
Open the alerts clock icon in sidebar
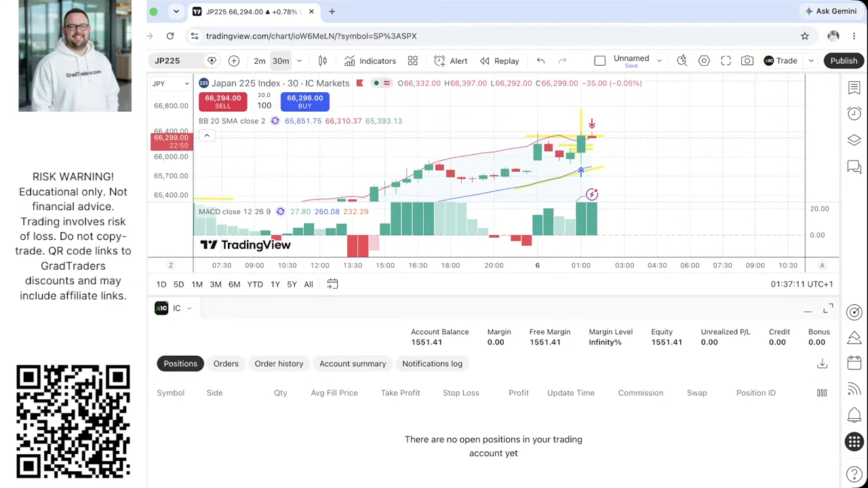(x=854, y=114)
